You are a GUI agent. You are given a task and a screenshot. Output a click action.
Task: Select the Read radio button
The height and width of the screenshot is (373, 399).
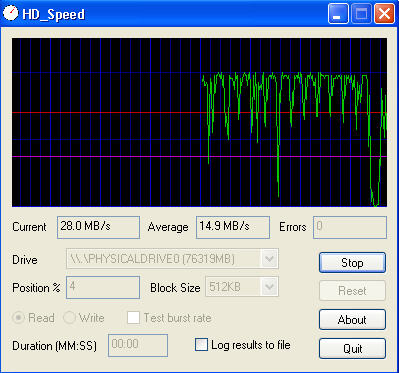18,318
